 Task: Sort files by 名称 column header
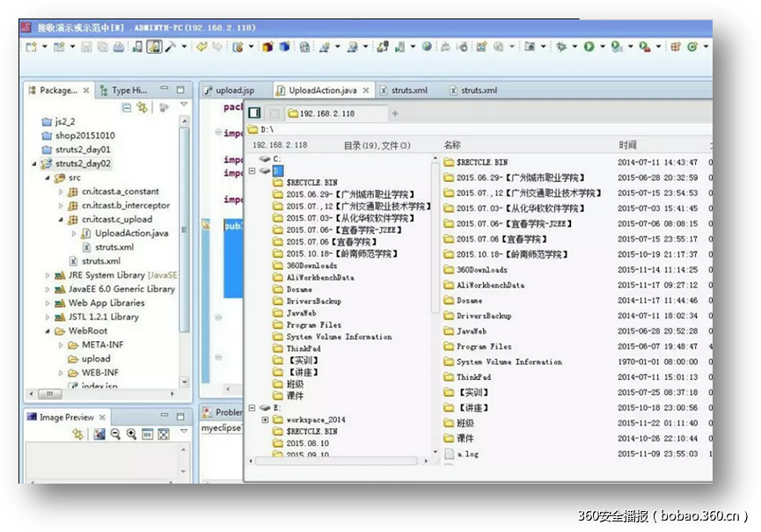[452, 145]
